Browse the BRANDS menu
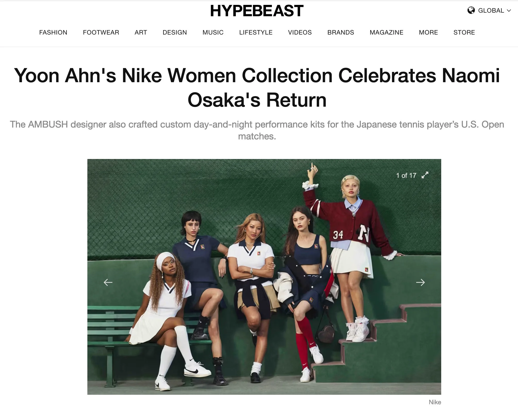518x420 pixels. (341, 32)
